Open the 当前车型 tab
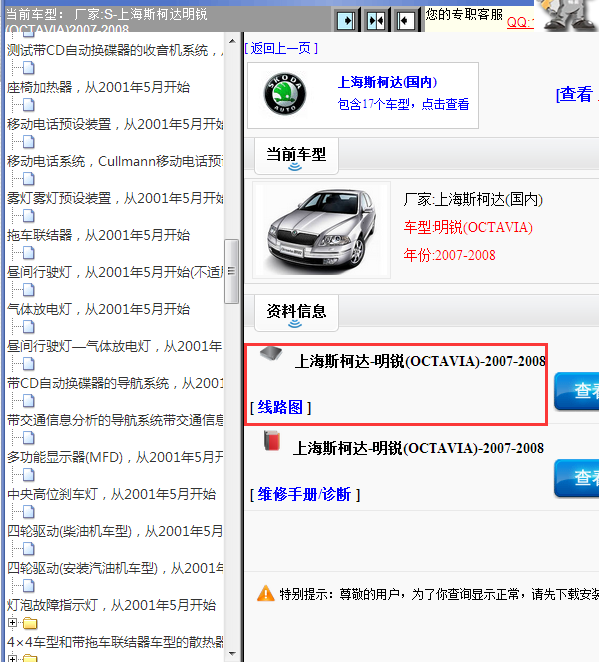599x662 pixels. [296, 156]
